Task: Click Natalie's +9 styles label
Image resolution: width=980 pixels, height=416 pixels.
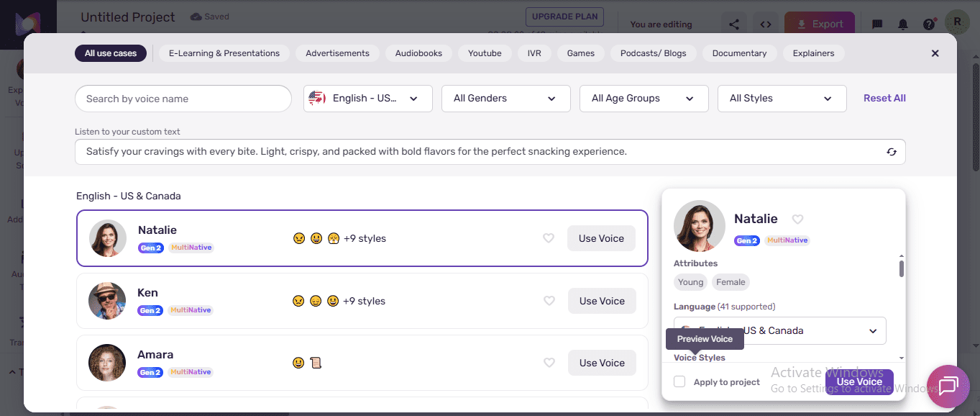Action: [365, 238]
